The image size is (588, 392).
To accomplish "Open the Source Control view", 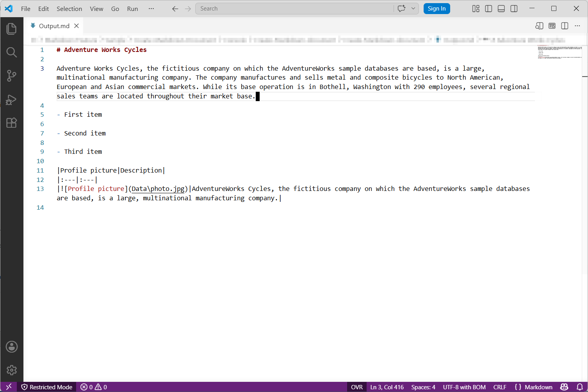I will [x=12, y=76].
